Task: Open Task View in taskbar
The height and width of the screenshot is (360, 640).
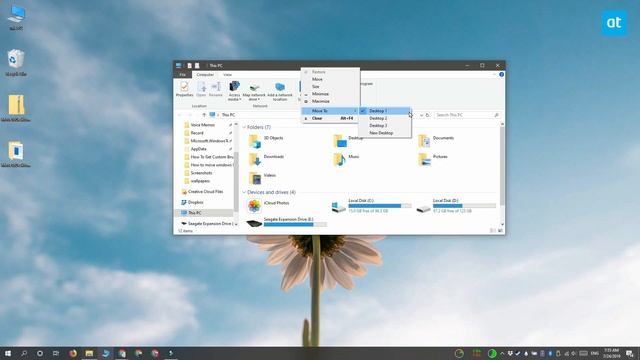Action: [56, 353]
